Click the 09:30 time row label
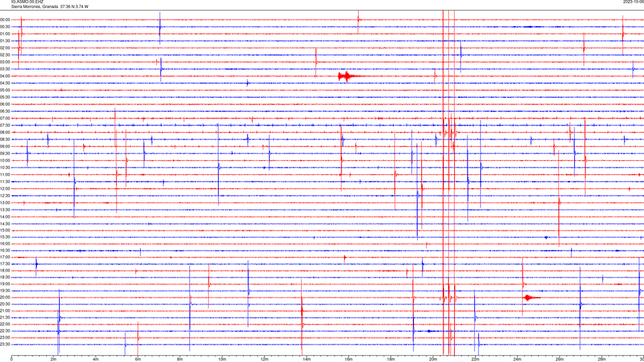 (5, 154)
